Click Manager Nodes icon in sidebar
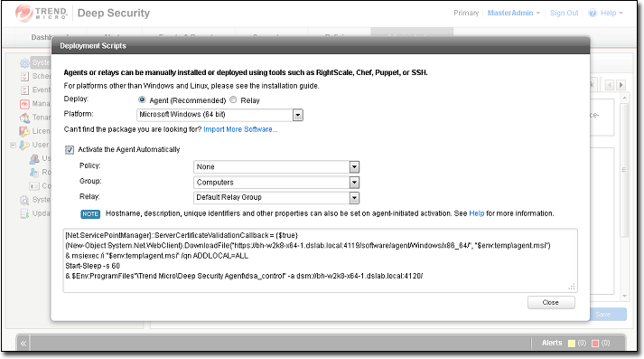 coord(24,104)
